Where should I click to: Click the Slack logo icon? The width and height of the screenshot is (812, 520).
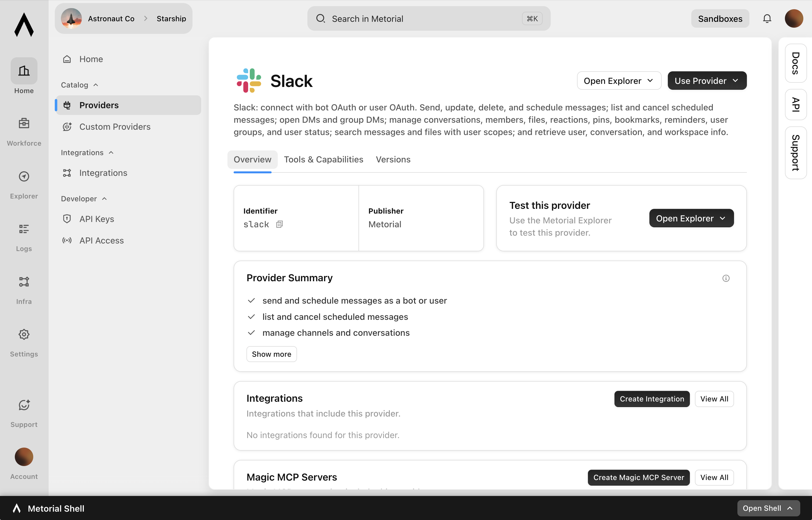point(249,81)
